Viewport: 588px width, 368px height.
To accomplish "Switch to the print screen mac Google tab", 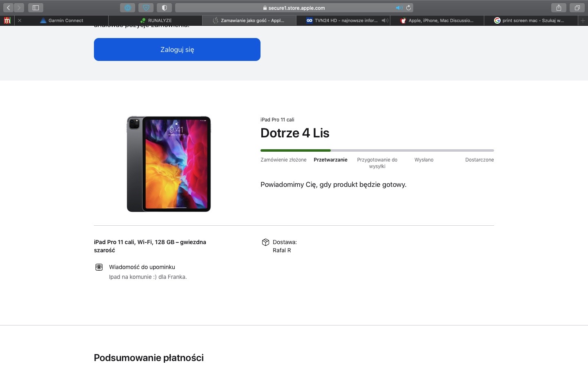I will coord(531,20).
